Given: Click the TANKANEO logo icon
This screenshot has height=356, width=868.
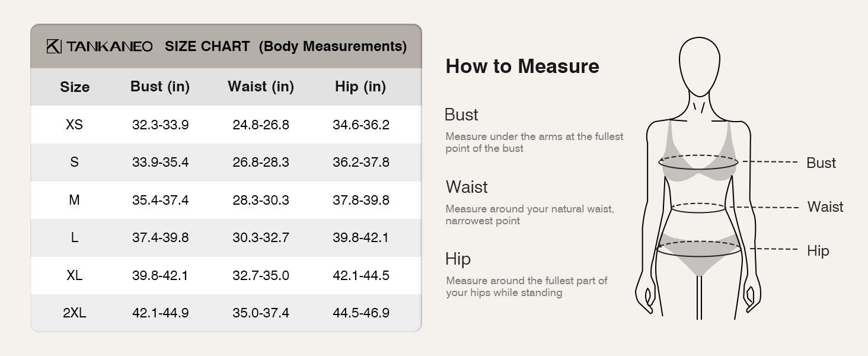Looking at the screenshot, I should (54, 46).
